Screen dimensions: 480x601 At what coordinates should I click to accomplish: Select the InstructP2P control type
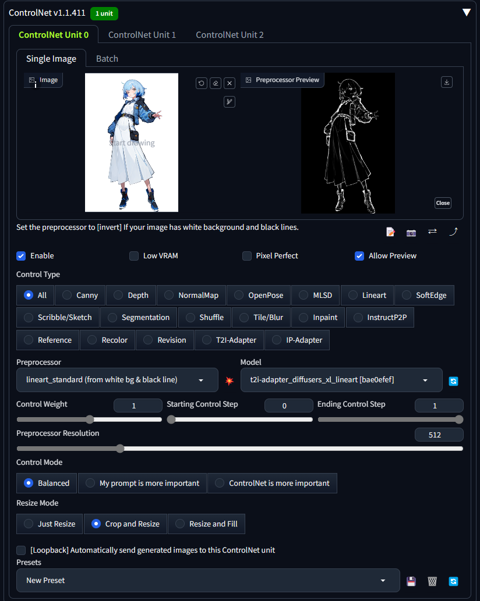[x=380, y=317]
